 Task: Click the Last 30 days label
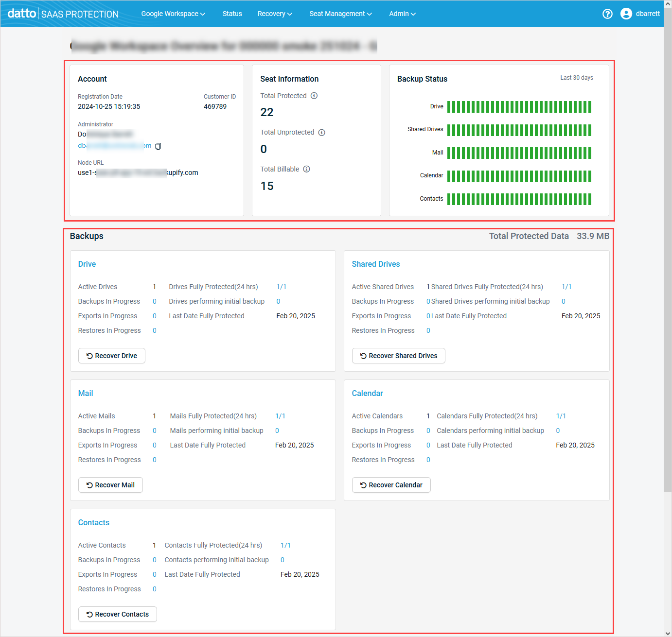click(577, 78)
